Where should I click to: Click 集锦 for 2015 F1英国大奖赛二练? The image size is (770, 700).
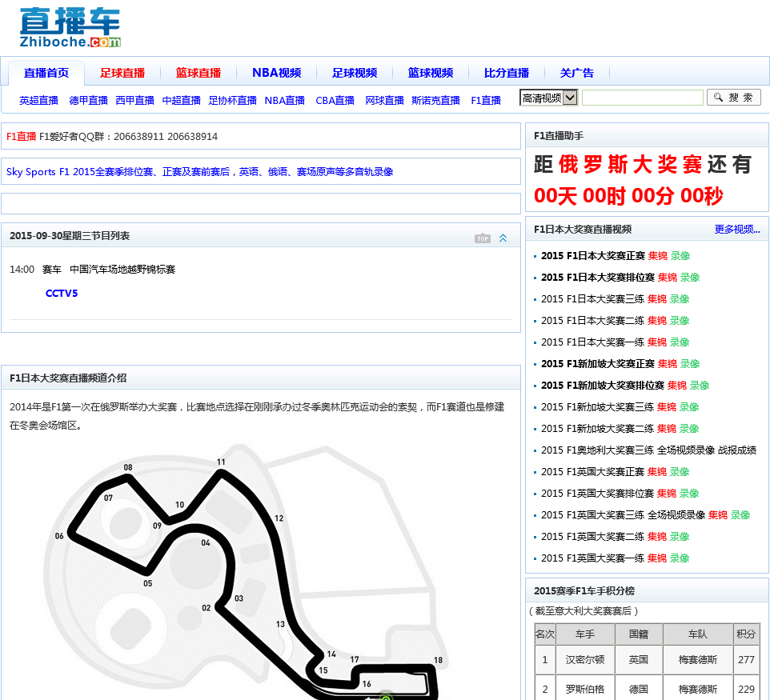pyautogui.click(x=657, y=537)
